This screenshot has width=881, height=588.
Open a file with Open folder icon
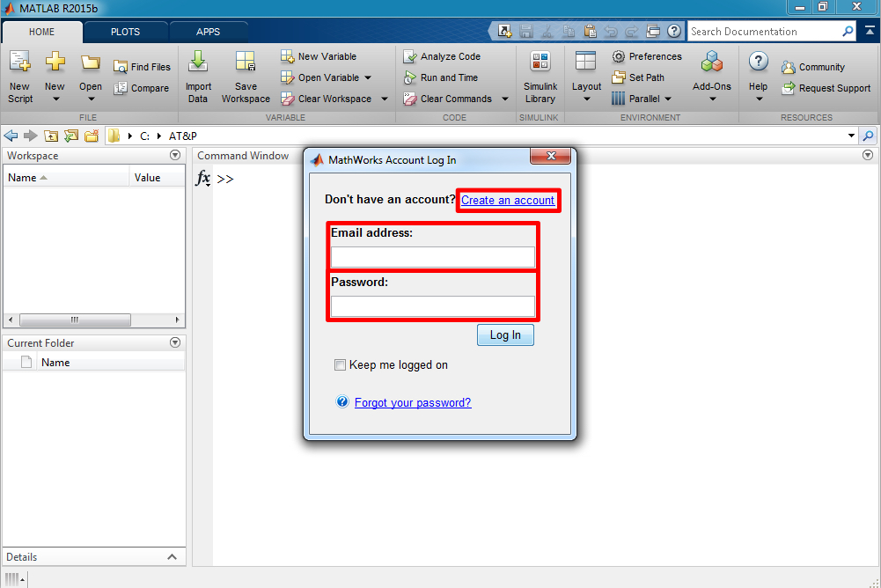(91, 62)
